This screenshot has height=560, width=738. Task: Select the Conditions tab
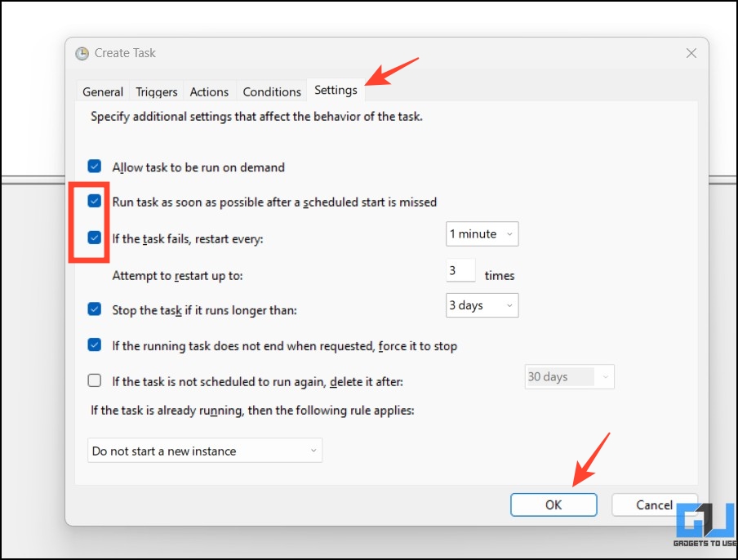[x=272, y=91]
